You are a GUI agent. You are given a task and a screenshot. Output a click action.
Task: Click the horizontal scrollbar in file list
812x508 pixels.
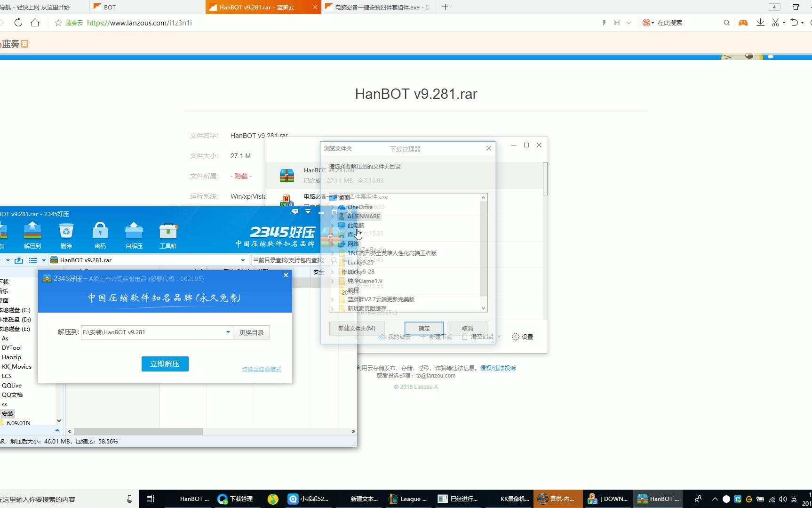coord(138,431)
